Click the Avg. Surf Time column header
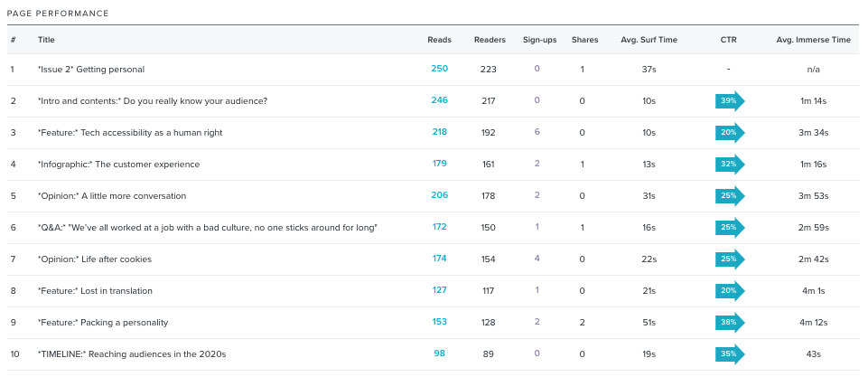This screenshot has height=377, width=868. [x=649, y=40]
